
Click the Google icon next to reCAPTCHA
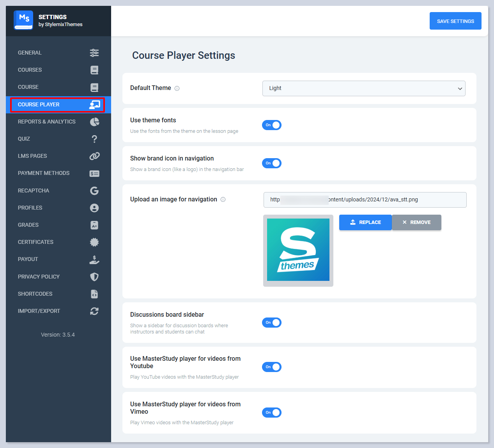pos(94,191)
